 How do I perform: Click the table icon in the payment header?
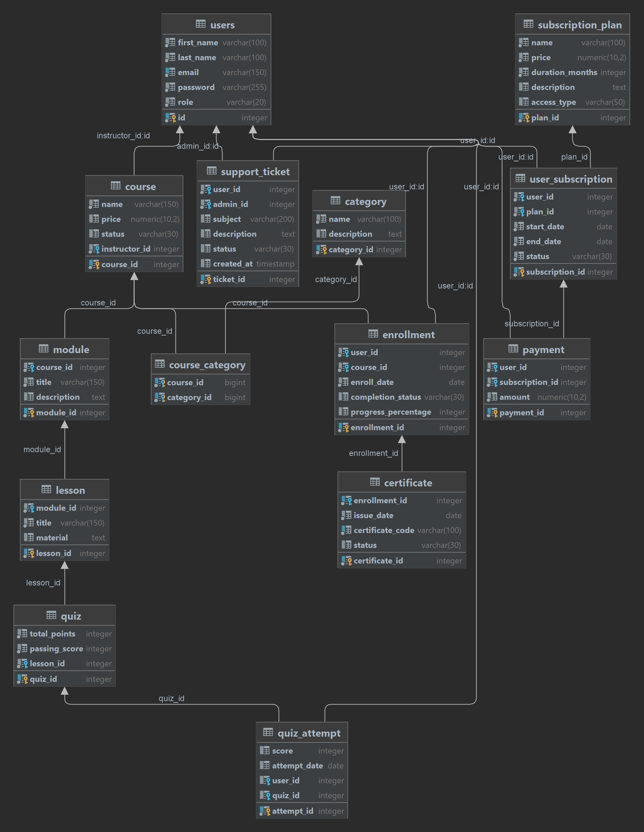(513, 349)
